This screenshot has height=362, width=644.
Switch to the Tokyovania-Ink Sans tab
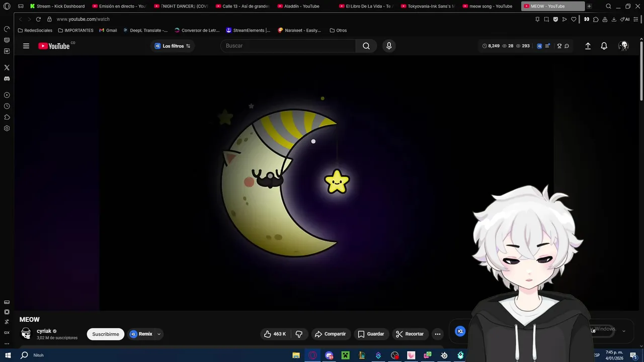tap(428, 6)
